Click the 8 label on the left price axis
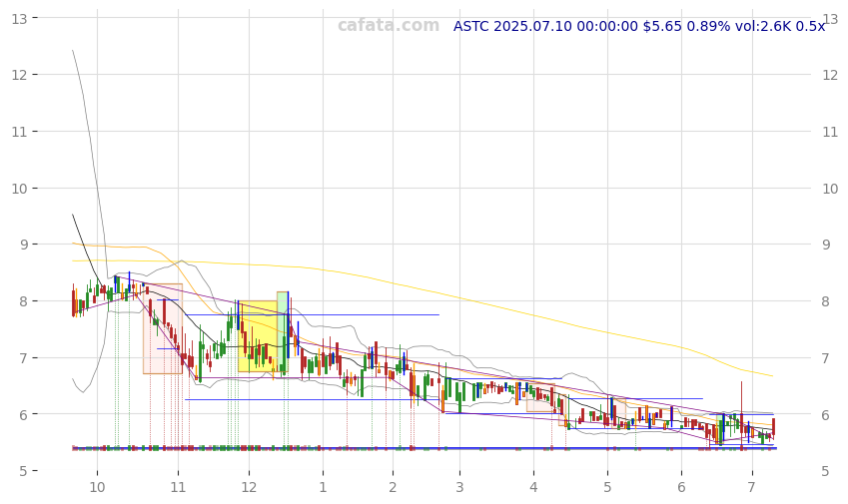The height and width of the screenshot is (504, 848). tap(24, 301)
